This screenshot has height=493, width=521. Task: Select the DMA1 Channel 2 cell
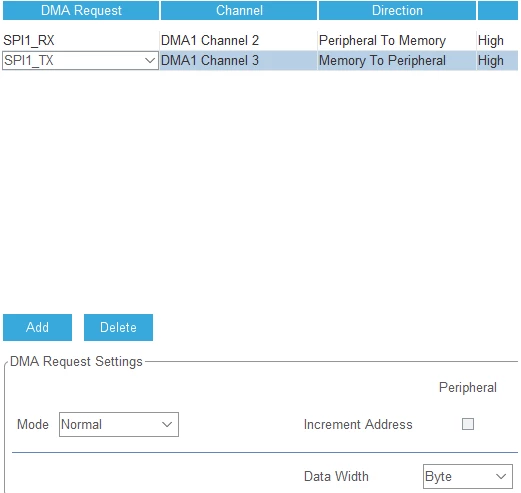pyautogui.click(x=238, y=40)
